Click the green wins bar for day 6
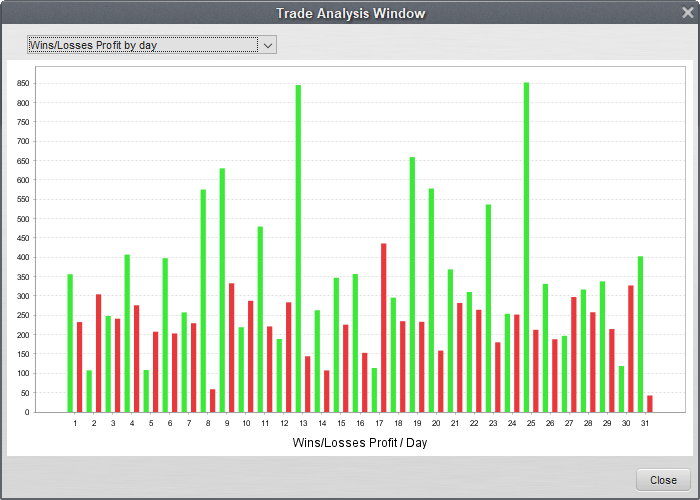The image size is (700, 500). click(165, 335)
